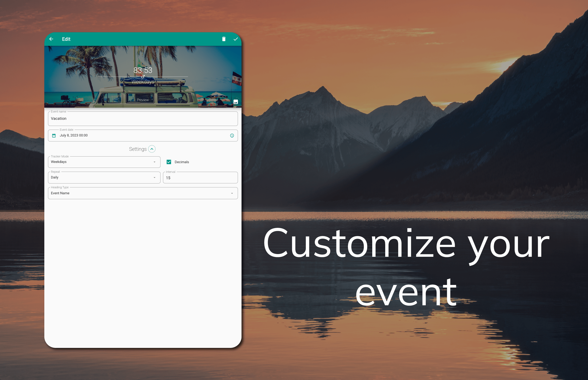
Task: Open the Heading Type dropdown
Action: click(143, 193)
